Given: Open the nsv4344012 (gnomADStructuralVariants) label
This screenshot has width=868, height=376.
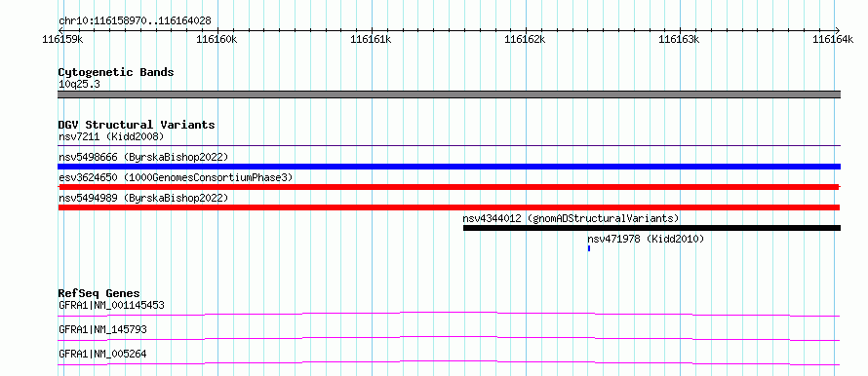Looking at the screenshot, I should pyautogui.click(x=571, y=218).
